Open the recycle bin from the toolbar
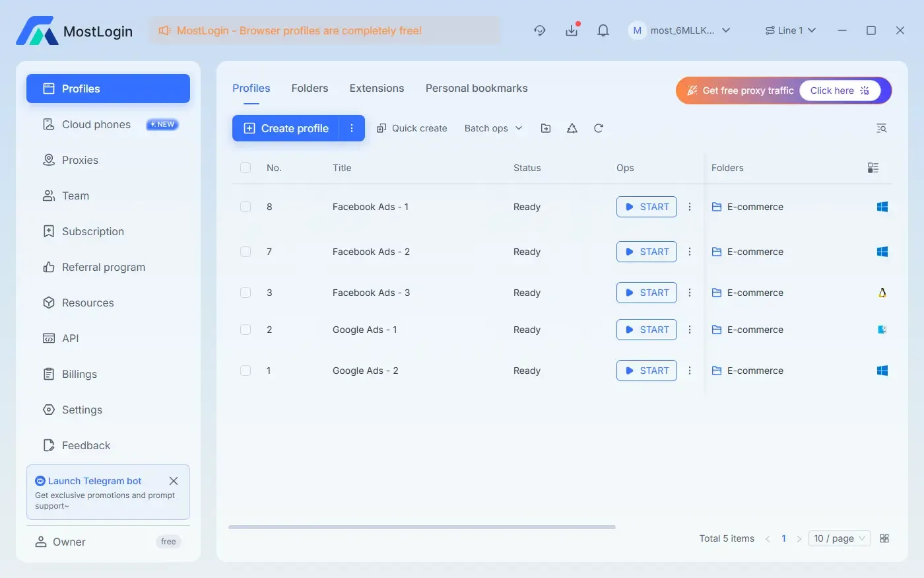This screenshot has width=924, height=578. (572, 127)
